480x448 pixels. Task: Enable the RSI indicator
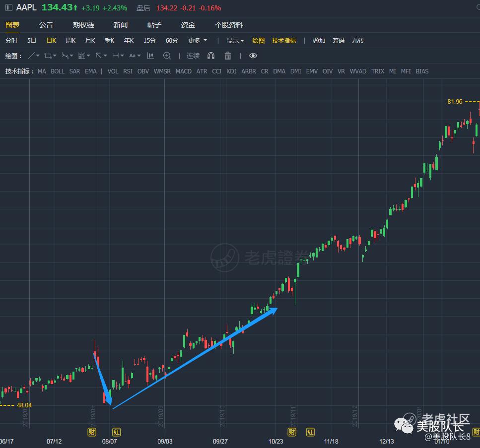(128, 71)
